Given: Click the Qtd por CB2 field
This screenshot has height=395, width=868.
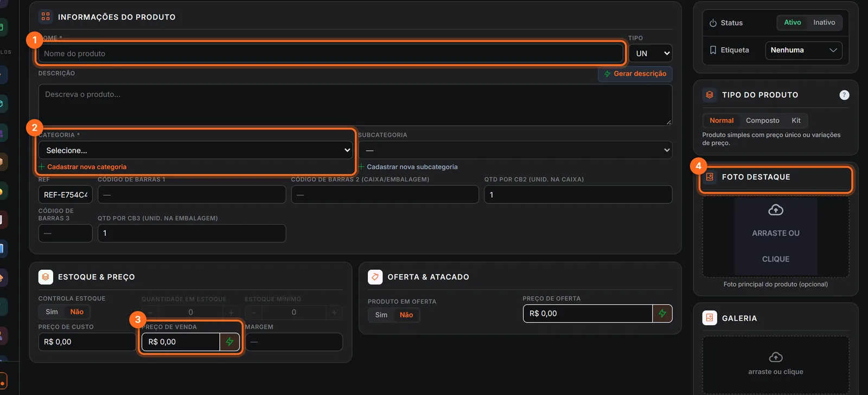Looking at the screenshot, I should point(578,195).
